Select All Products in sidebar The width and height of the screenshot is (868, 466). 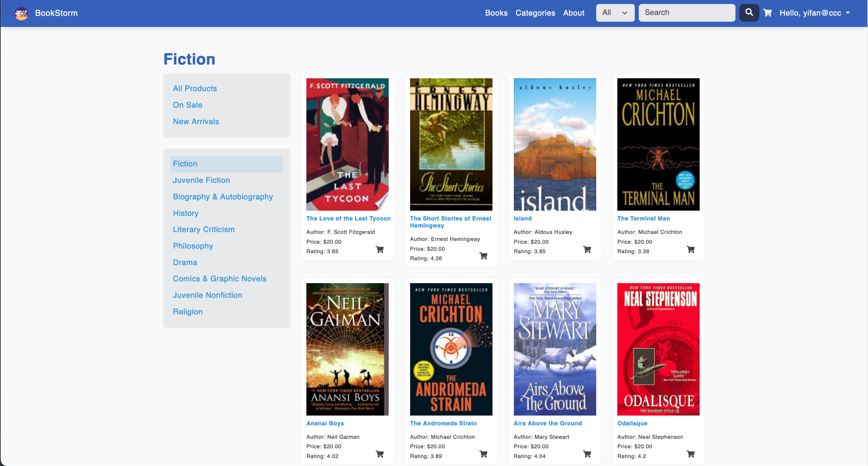[x=195, y=89]
